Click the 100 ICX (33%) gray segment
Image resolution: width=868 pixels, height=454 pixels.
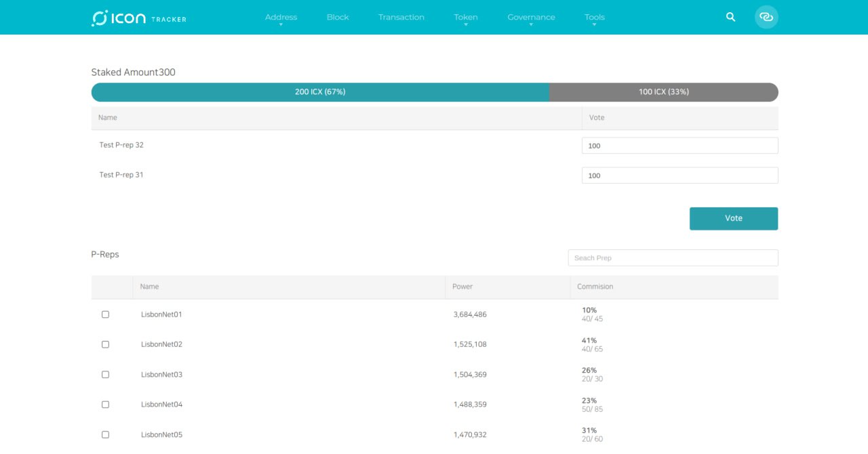663,92
